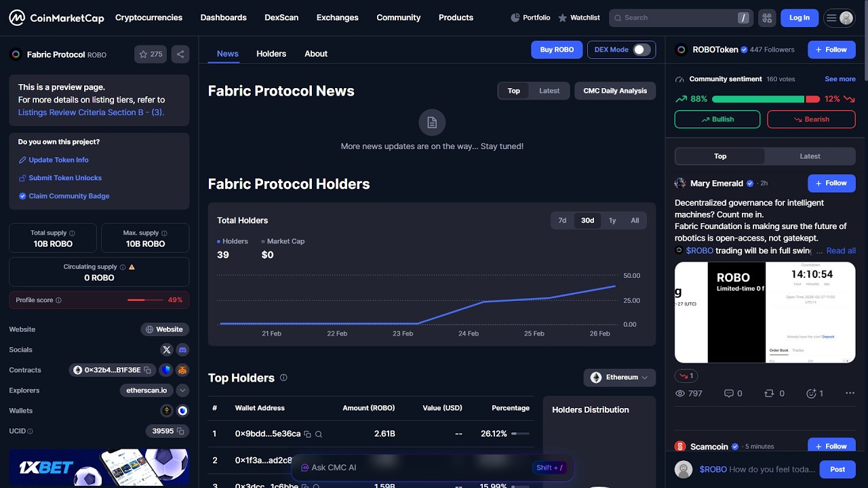Select the community feed Latest tab
868x488 pixels.
pos(810,156)
